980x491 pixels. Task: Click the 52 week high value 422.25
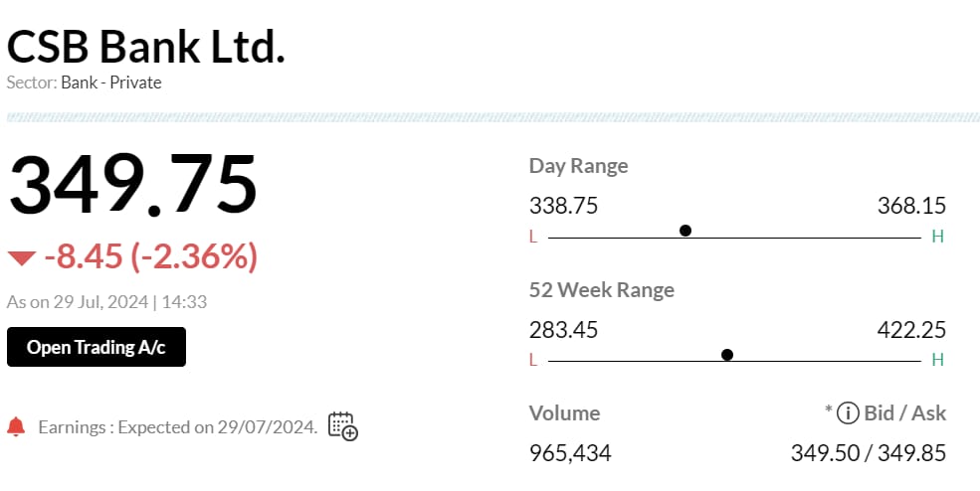pyautogui.click(x=911, y=330)
